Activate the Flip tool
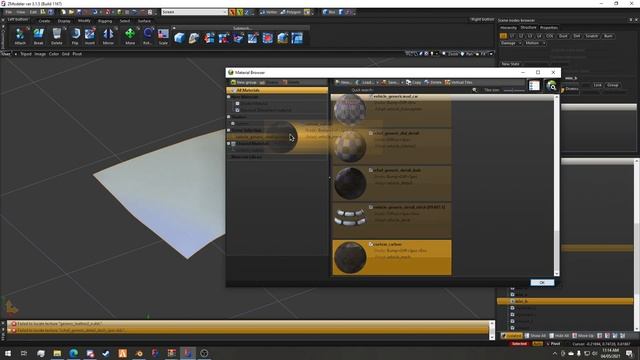 (75, 36)
